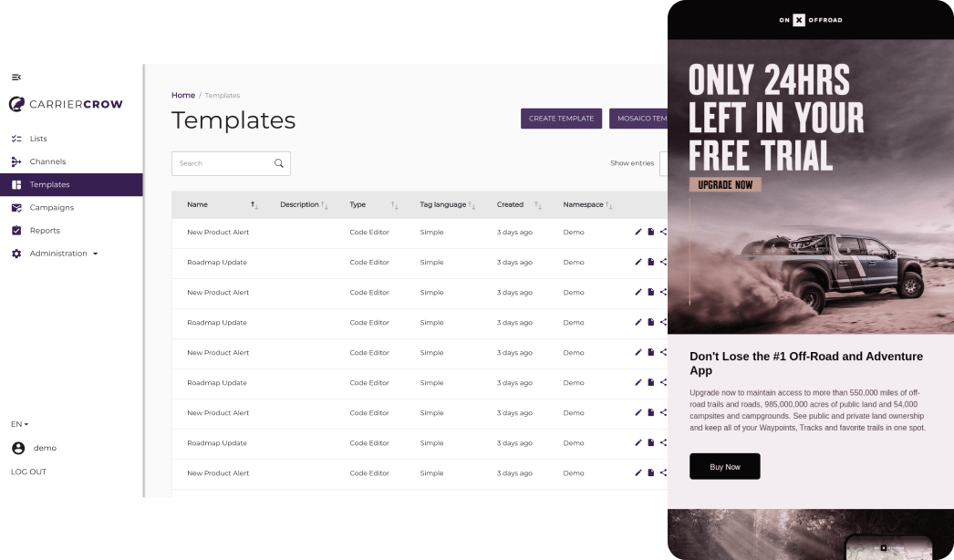The image size is (954, 560).
Task: Sort the table by Tag language
Action: (x=472, y=205)
